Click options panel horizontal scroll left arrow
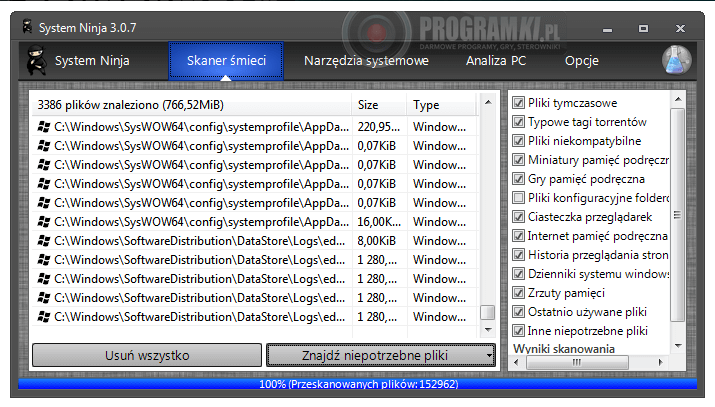Viewport: 715px width, 407px height. coord(516,363)
